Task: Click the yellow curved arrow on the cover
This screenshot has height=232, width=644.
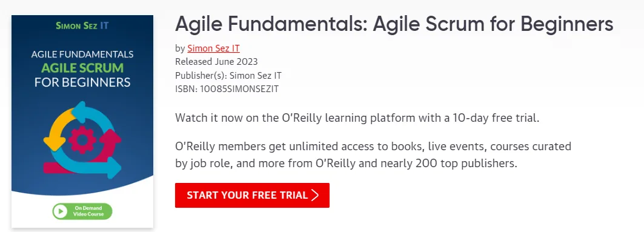Action: click(59, 128)
